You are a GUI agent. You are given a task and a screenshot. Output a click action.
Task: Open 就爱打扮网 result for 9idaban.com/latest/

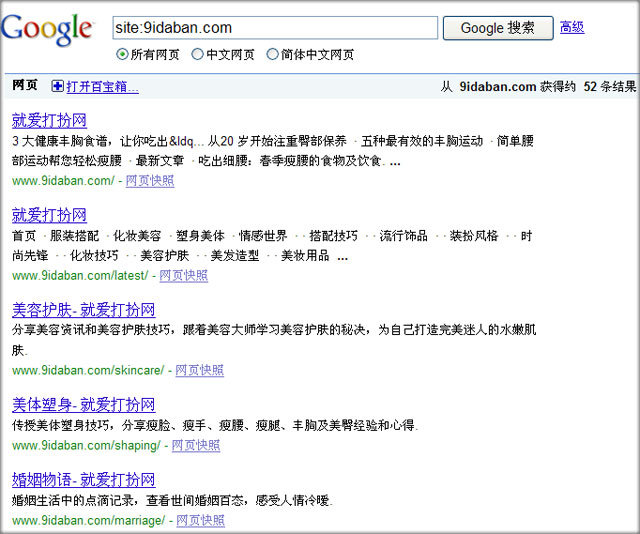(49, 215)
